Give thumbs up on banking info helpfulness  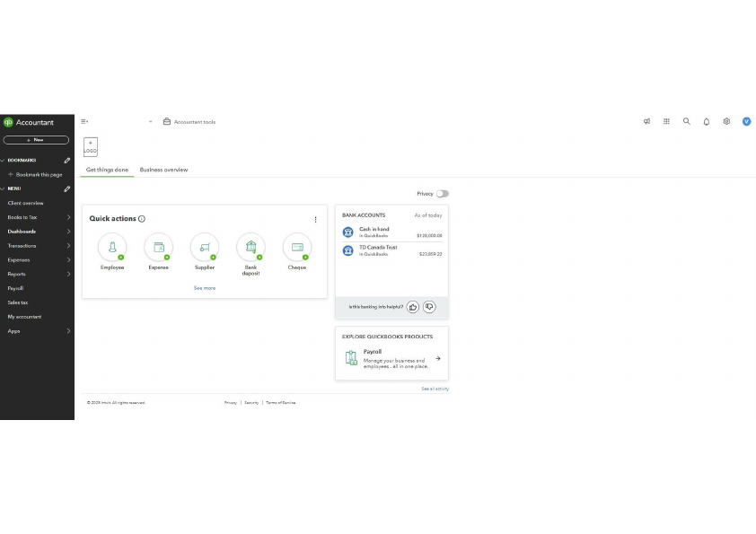[412, 306]
